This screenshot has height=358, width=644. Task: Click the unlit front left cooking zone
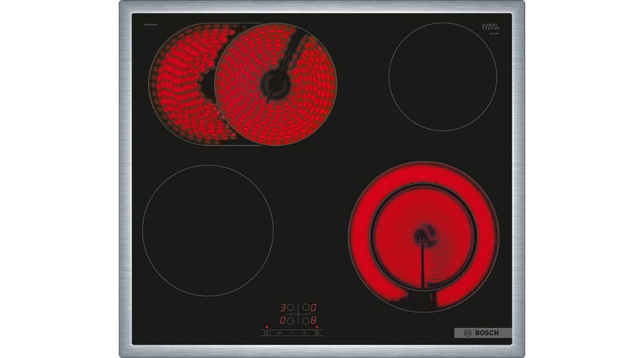click(208, 231)
